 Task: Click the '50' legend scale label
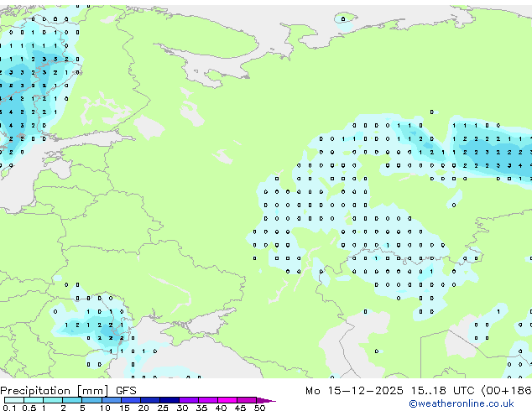pos(259,408)
